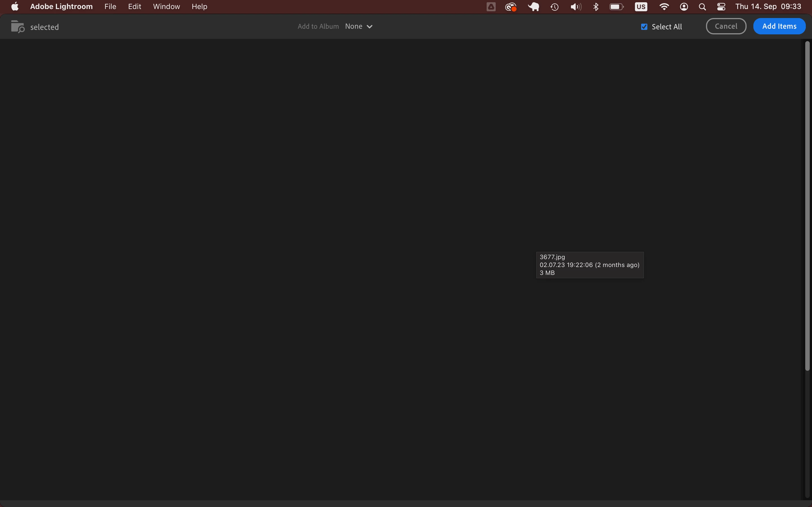Open Google Drive menu bar icon

click(x=491, y=7)
